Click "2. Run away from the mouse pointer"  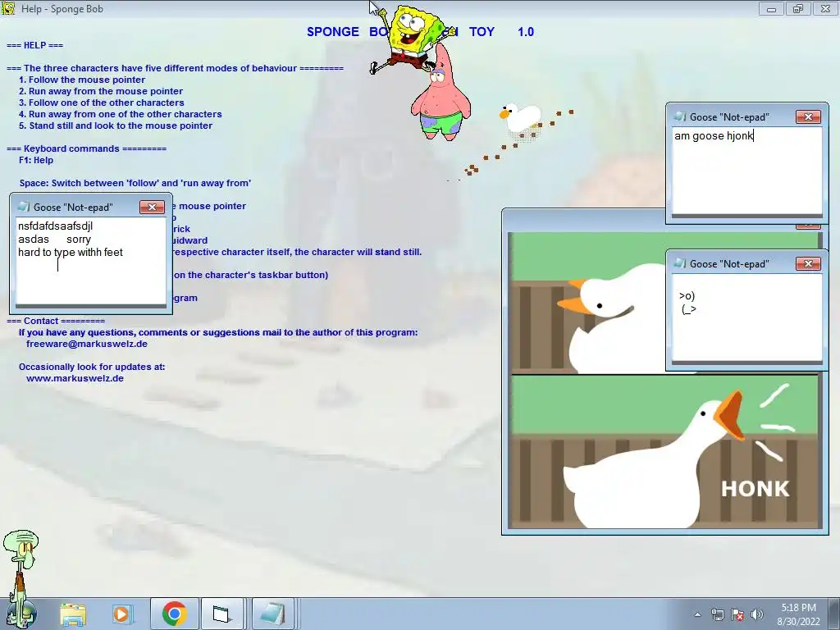point(101,92)
